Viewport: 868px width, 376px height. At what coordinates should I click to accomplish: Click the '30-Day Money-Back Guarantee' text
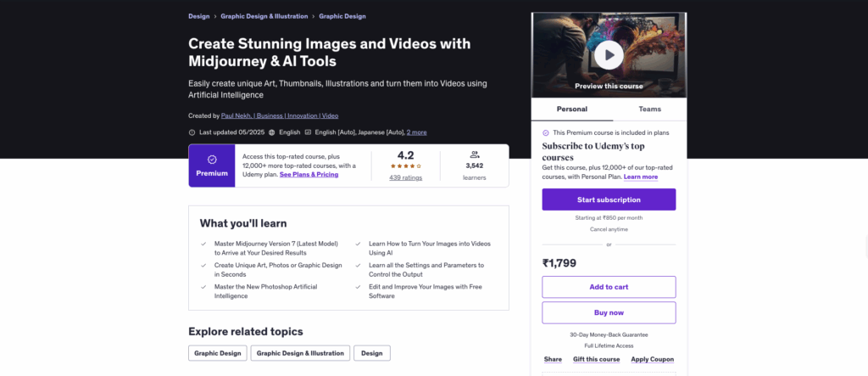pyautogui.click(x=609, y=335)
